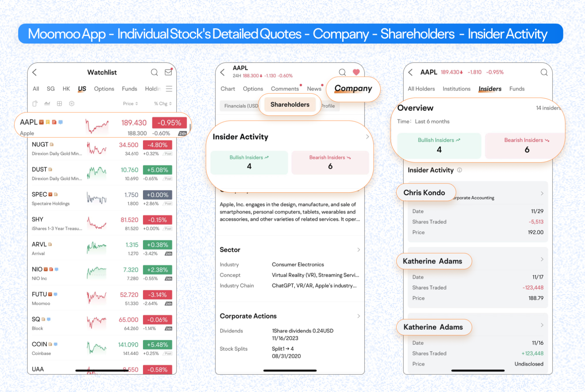Switch to the Options tab in Watchlist
Screen dimensions: 585x392
point(104,89)
